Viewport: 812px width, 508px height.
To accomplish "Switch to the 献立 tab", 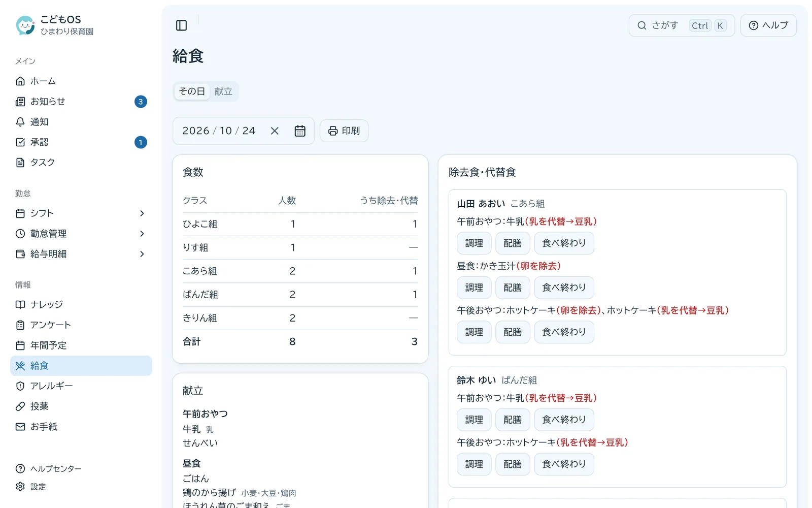I will pyautogui.click(x=223, y=91).
